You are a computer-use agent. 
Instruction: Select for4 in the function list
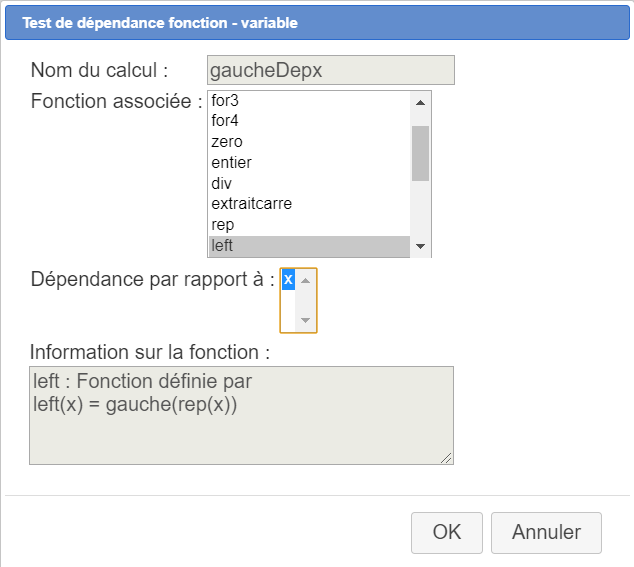[x=308, y=121]
